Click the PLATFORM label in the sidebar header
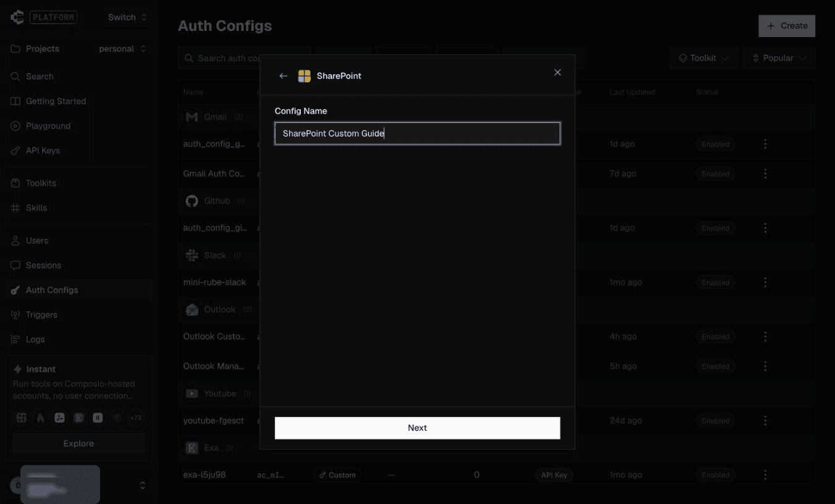Image resolution: width=835 pixels, height=504 pixels. pyautogui.click(x=53, y=17)
